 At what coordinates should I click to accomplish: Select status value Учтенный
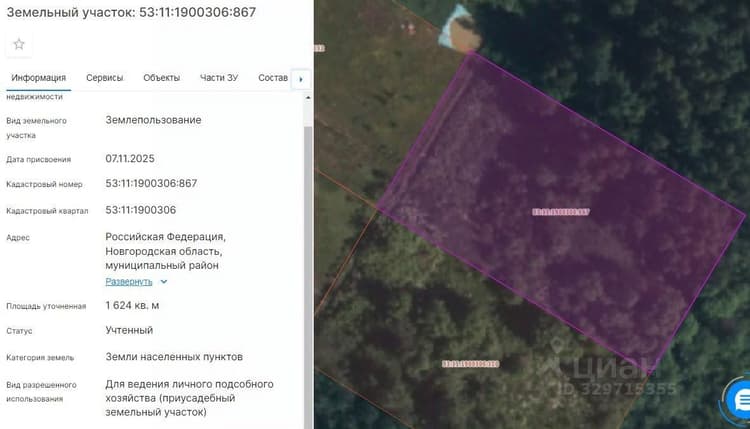(x=129, y=330)
